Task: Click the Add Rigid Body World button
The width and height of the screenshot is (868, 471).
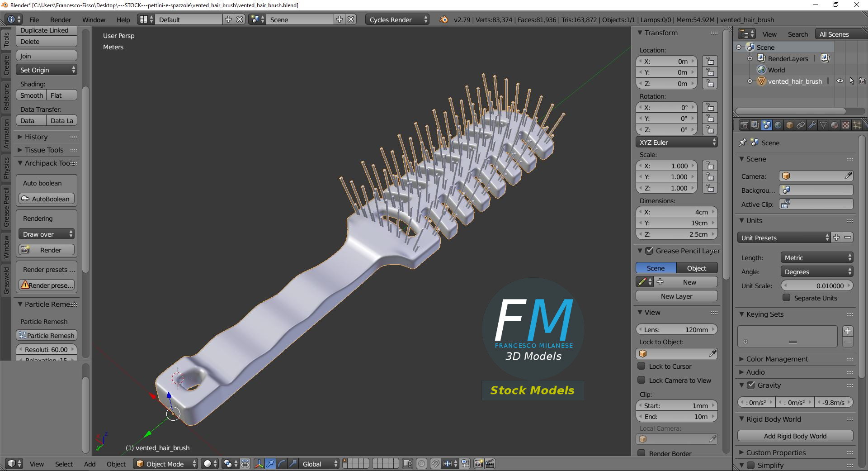Action: tap(795, 436)
